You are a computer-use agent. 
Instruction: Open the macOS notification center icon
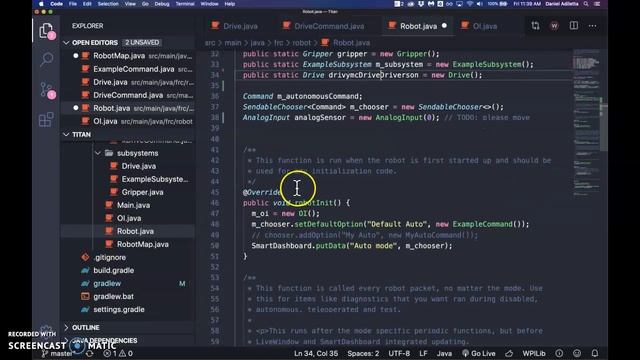point(597,4)
